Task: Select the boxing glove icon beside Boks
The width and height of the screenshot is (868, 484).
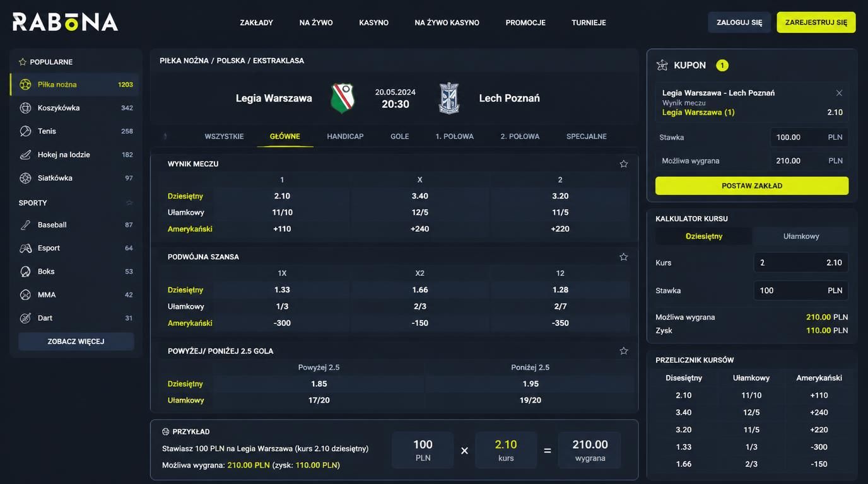Action: [x=25, y=272]
